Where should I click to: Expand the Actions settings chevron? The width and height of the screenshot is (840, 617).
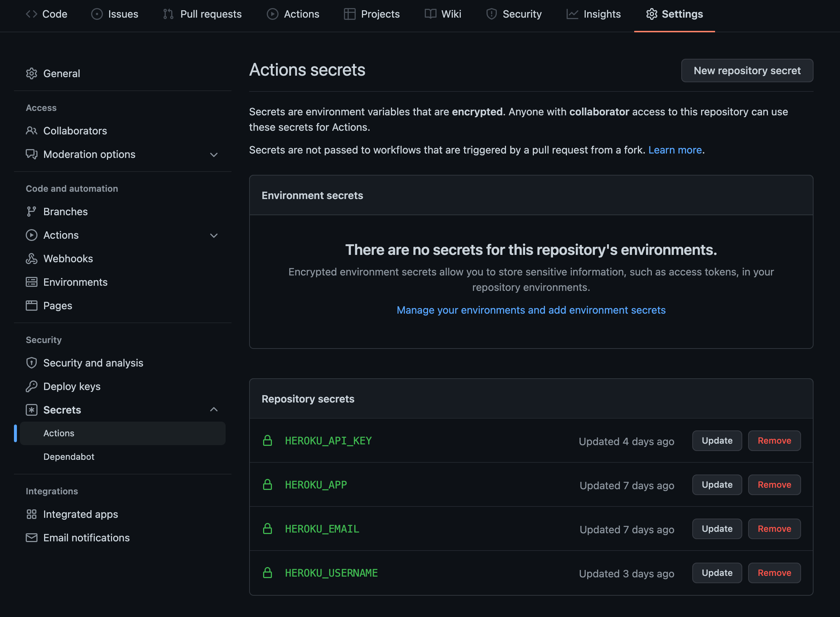tap(214, 235)
